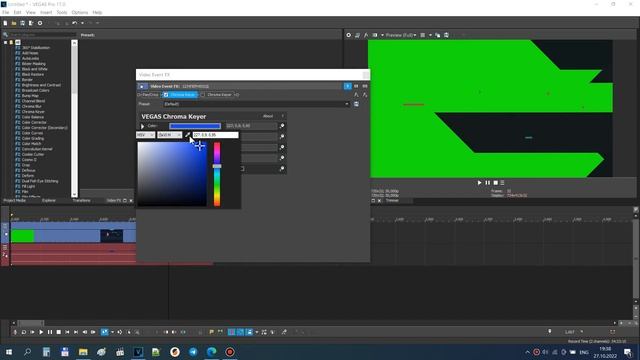
Task: Open the plug-in chain icon in Video Event FX
Action: click(x=356, y=95)
